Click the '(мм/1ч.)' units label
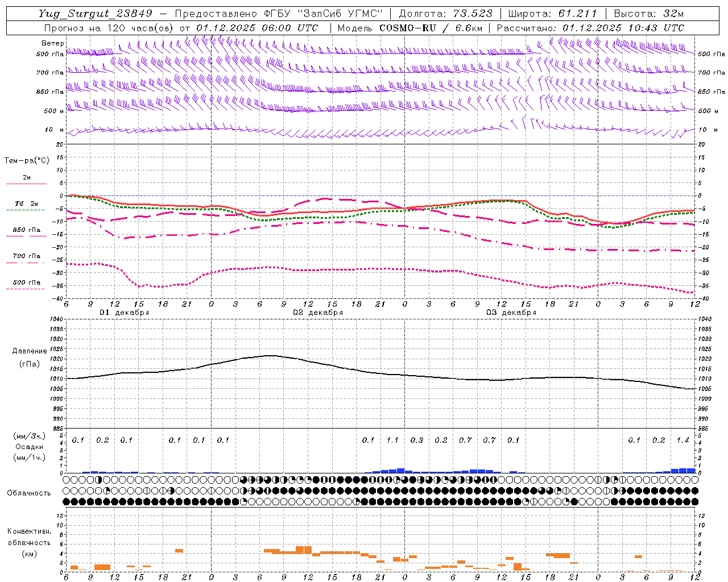728x582 pixels. coord(29,458)
